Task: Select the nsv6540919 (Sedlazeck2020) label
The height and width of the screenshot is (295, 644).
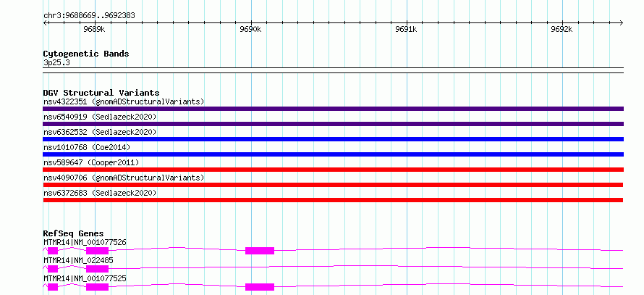Action: [x=100, y=117]
